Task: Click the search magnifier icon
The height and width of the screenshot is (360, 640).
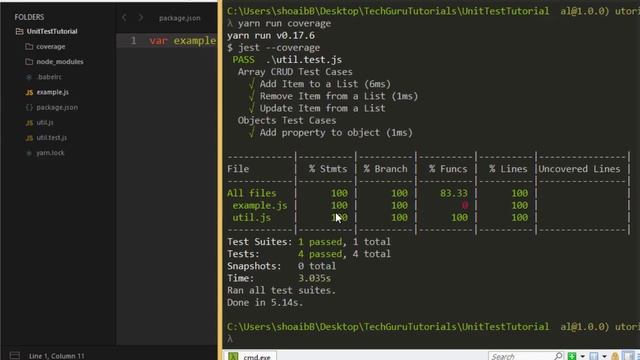Action: 558,356
